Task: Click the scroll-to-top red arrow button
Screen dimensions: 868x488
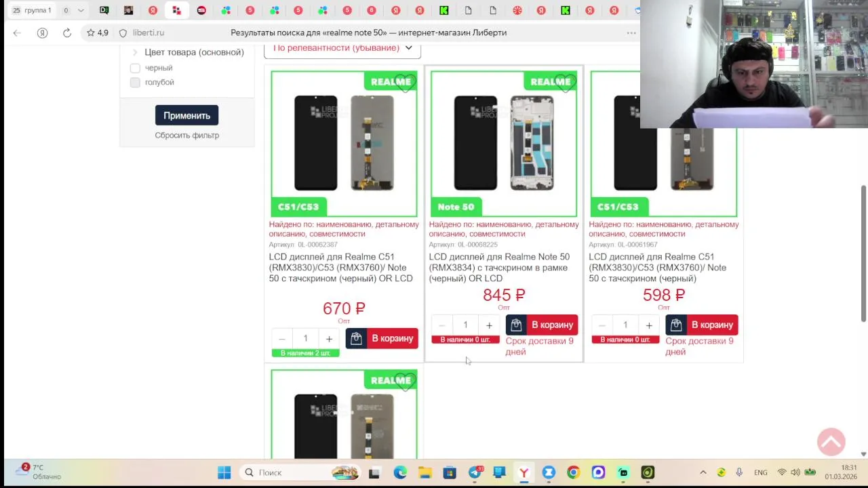Action: [x=831, y=442]
